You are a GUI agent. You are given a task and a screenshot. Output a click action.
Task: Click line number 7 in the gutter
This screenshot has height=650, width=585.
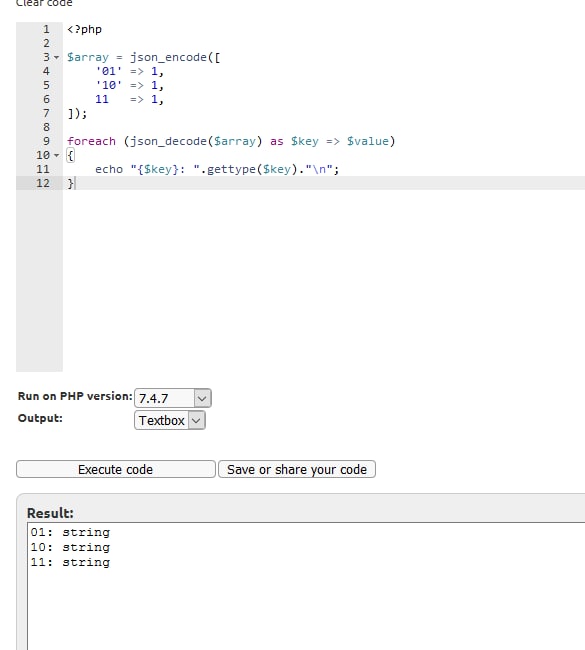(x=46, y=113)
